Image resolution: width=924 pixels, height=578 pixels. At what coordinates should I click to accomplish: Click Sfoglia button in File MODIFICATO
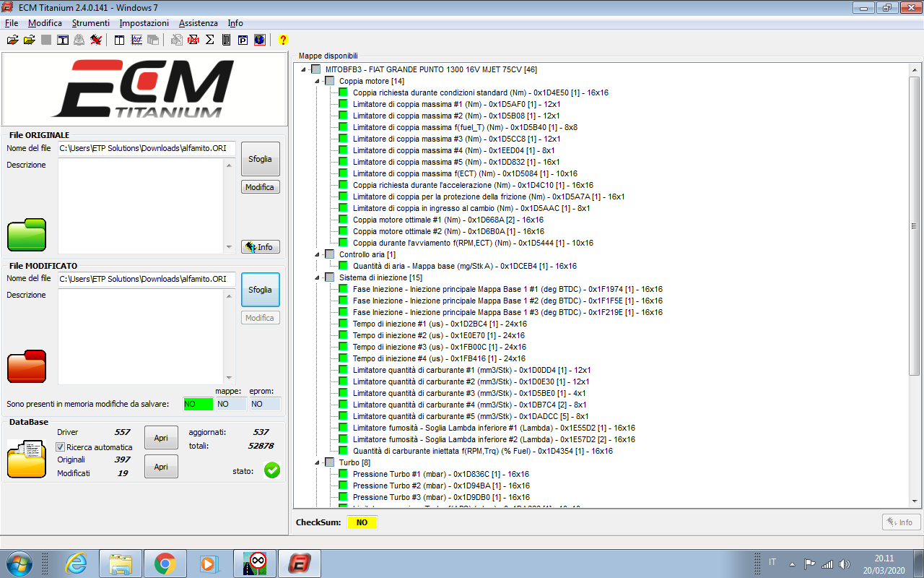(260, 290)
